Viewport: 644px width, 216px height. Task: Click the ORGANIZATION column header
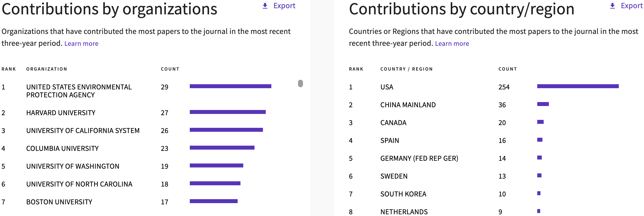(x=46, y=69)
